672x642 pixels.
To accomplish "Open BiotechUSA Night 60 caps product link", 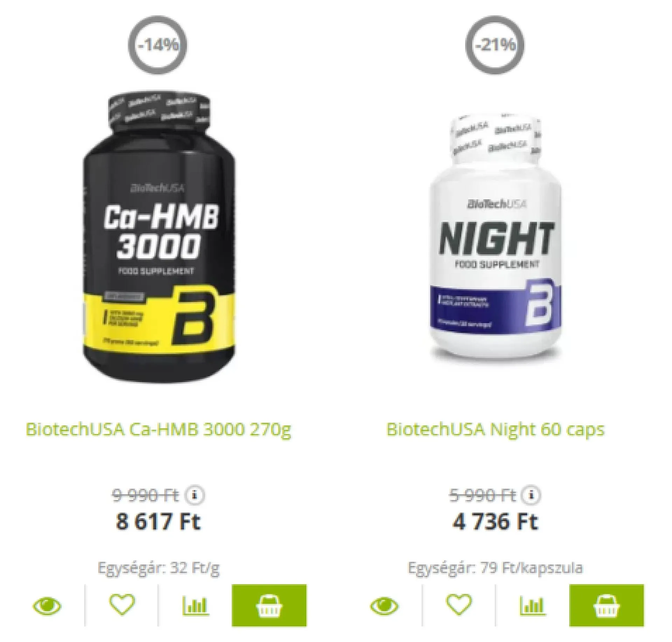I will click(495, 430).
